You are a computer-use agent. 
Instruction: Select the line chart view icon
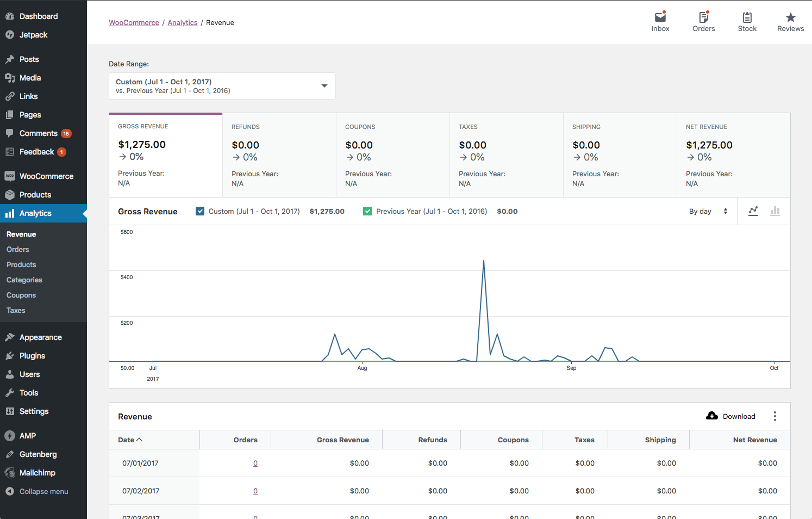tap(753, 211)
